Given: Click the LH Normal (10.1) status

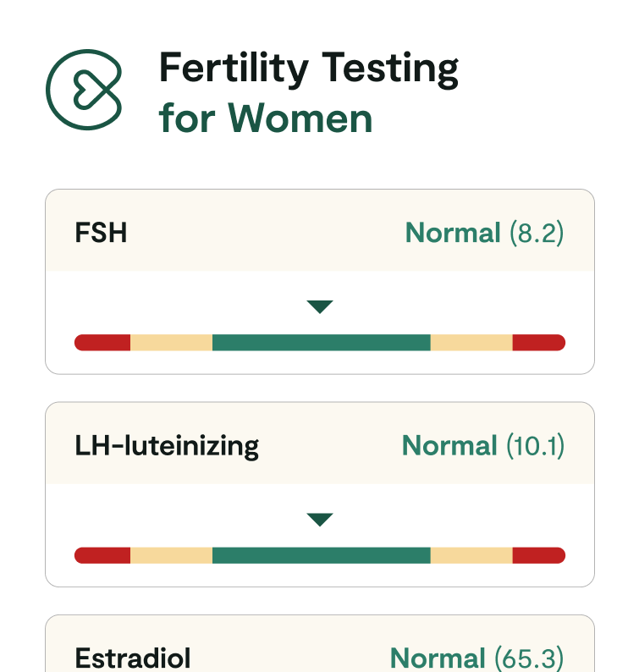Looking at the screenshot, I should (x=483, y=446).
